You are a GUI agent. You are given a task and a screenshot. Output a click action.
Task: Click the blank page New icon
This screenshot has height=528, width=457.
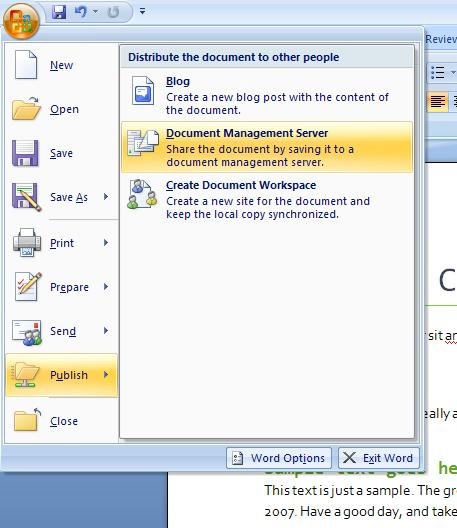(x=26, y=65)
